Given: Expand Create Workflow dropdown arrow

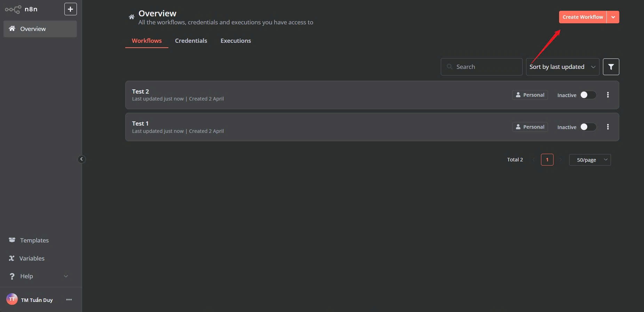Looking at the screenshot, I should point(613,17).
